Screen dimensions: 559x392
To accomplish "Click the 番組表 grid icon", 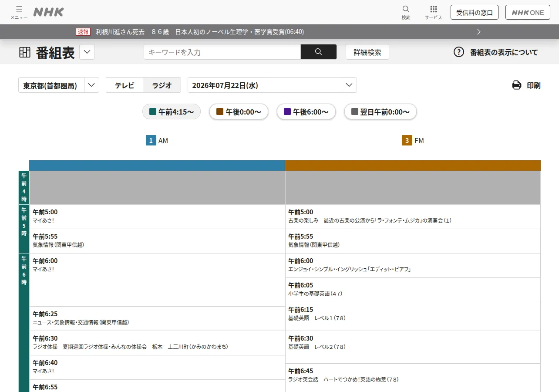I will 25,52.
